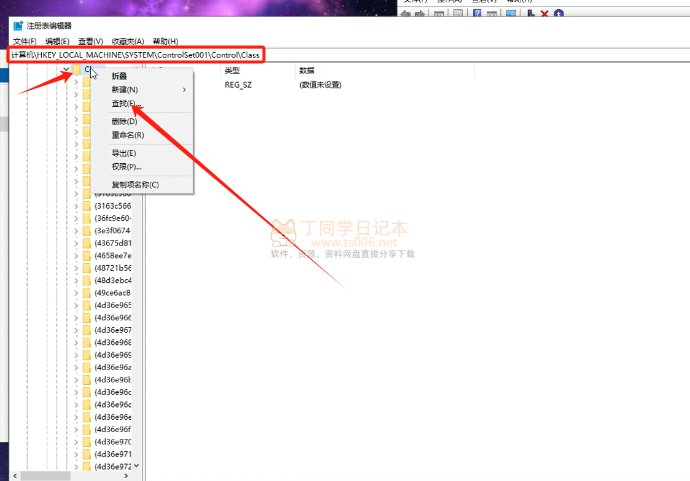
Task: Select the {4d36e971 key label
Action: tap(113, 454)
